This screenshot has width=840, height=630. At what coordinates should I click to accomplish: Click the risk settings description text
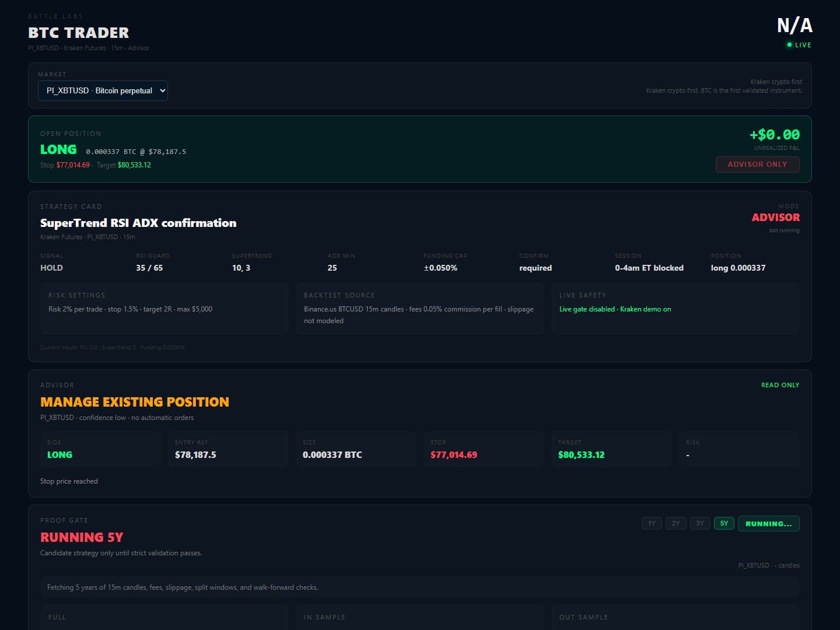[x=130, y=309]
